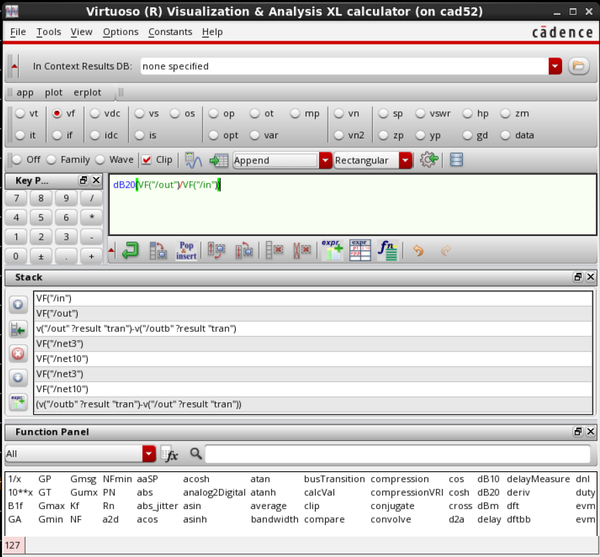This screenshot has height=557, width=600.
Task: Select the vt radio button
Action: 21,114
